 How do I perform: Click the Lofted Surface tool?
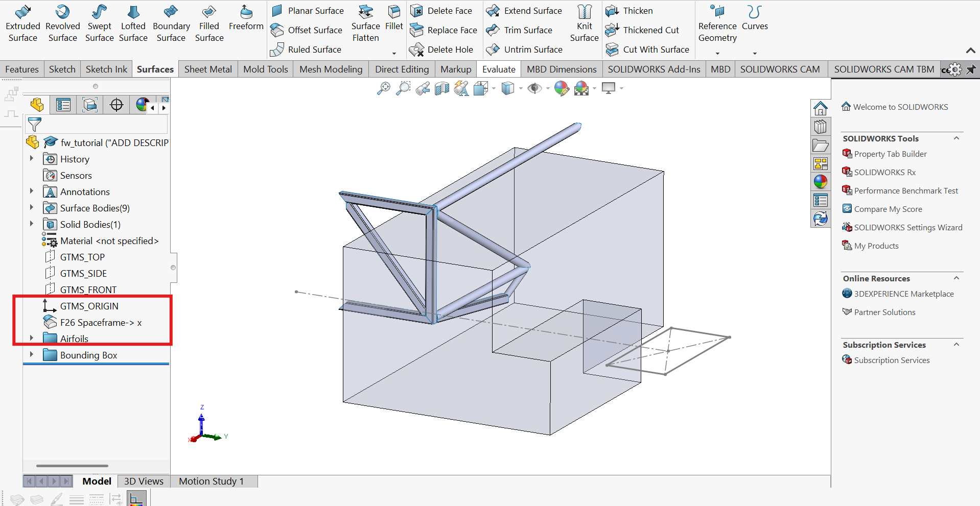coord(133,23)
